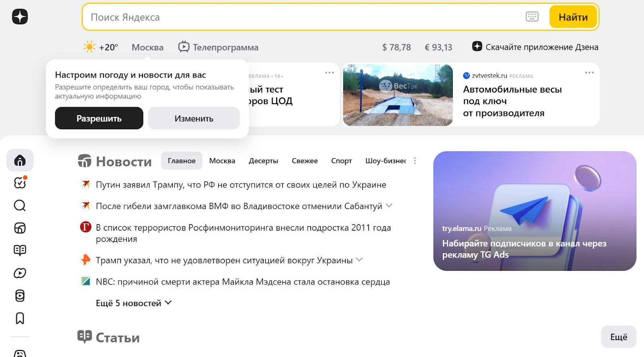Image resolution: width=644 pixels, height=357 pixels.
Task: Open Автомобильные весы под ключ ad title
Action: 512,101
